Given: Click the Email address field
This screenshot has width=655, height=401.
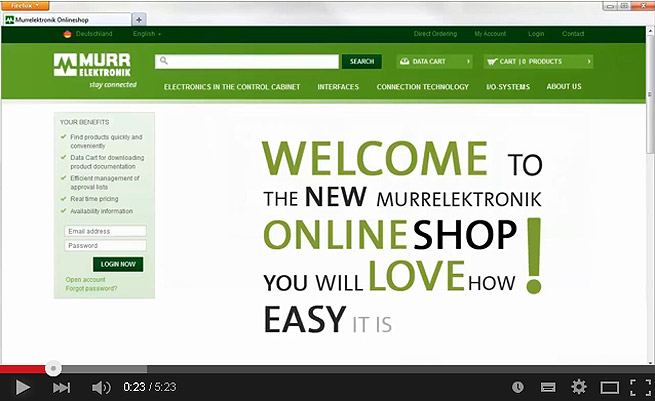Looking at the screenshot, I should point(105,231).
